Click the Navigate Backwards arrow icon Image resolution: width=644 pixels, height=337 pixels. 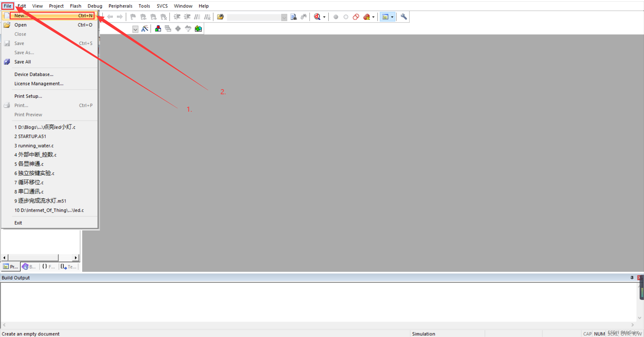[110, 17]
